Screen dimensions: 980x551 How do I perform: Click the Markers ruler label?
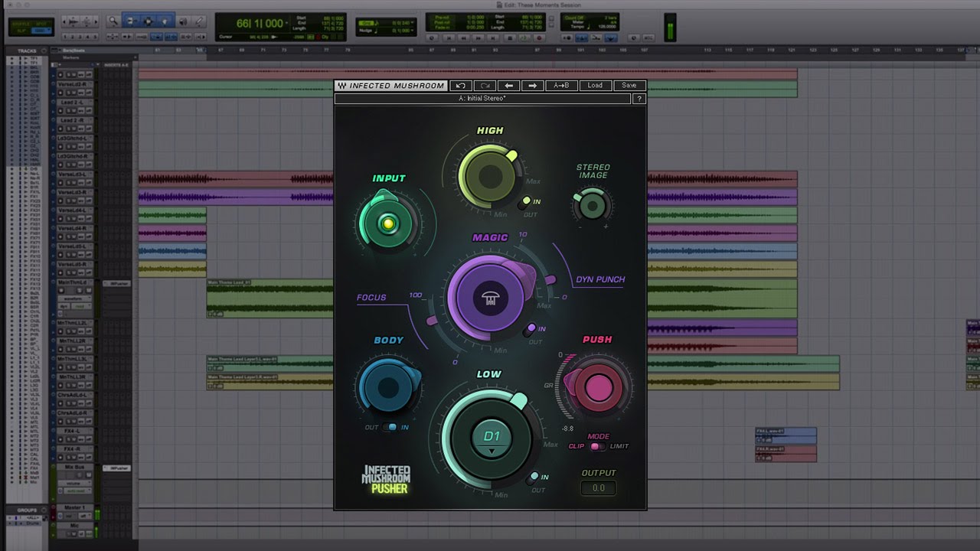(x=70, y=57)
